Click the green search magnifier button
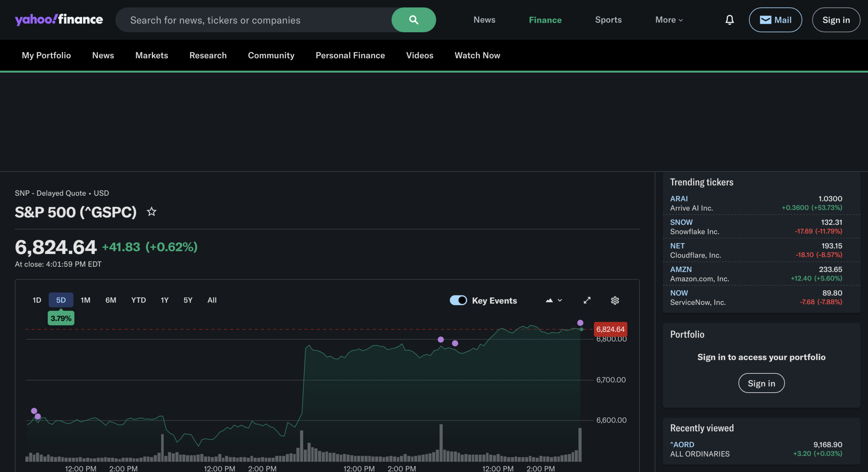This screenshot has width=868, height=472. tap(413, 20)
